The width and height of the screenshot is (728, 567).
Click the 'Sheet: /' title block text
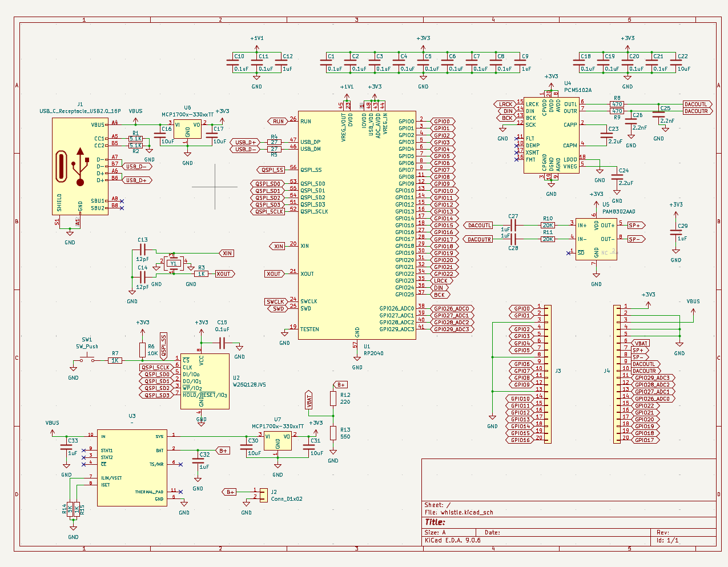437,505
